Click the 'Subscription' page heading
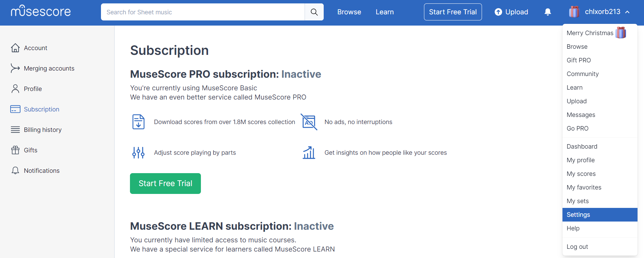Screen dimensions: 644x258 pos(169,50)
